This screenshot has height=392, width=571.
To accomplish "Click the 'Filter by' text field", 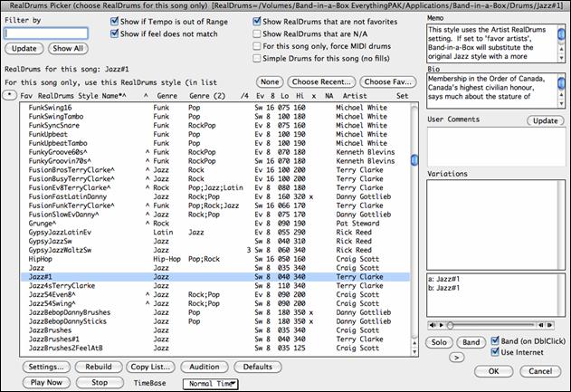I will 46,33.
